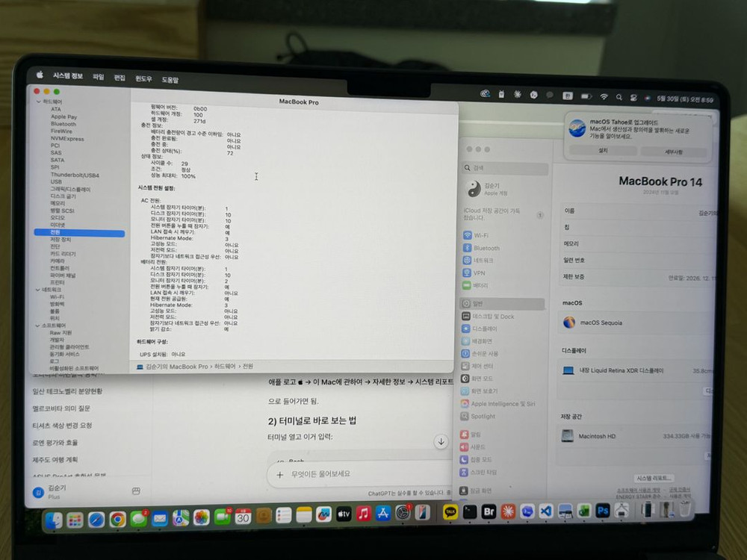Click Korean input source indicator in menu bar

(567, 96)
